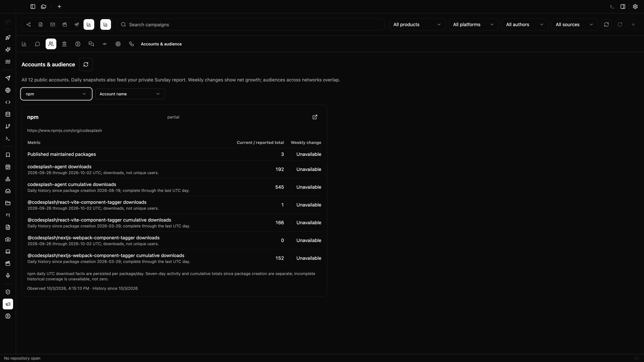Open the share icon in campaign toolbar
The height and width of the screenshot is (362, 644).
coord(29,24)
